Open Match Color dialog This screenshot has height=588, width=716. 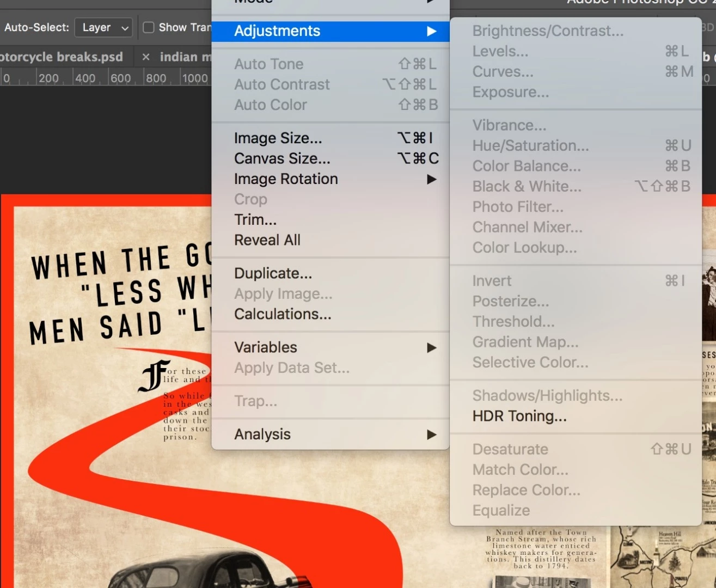click(576, 470)
